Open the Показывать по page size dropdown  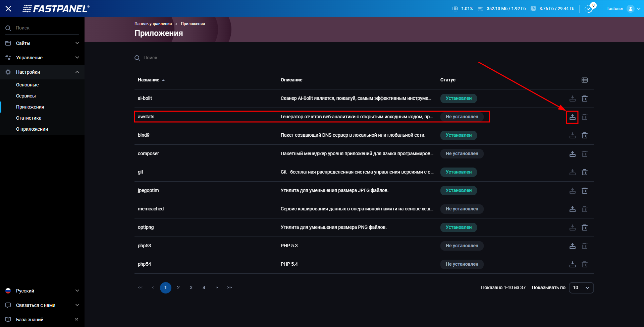coord(581,287)
